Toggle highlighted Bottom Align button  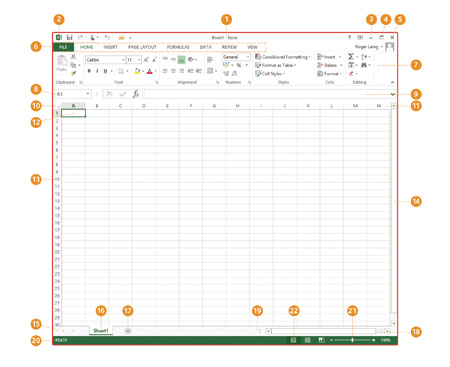(x=181, y=60)
